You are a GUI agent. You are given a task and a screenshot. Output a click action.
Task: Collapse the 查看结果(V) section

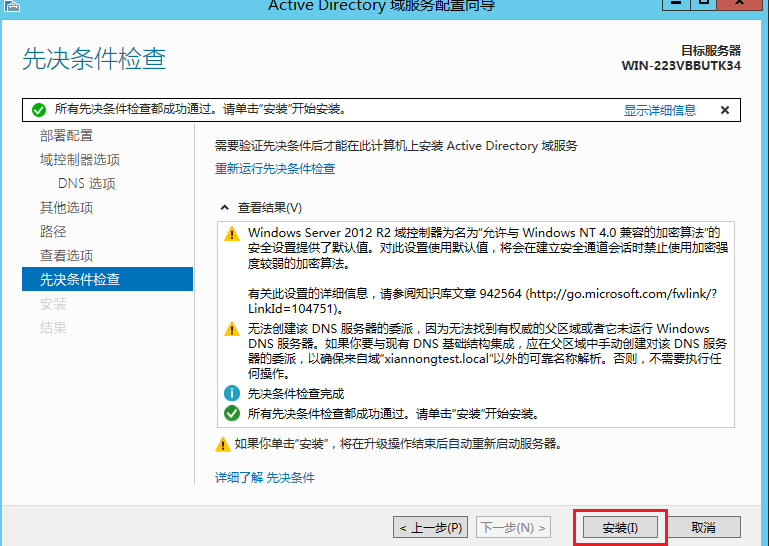pyautogui.click(x=224, y=208)
